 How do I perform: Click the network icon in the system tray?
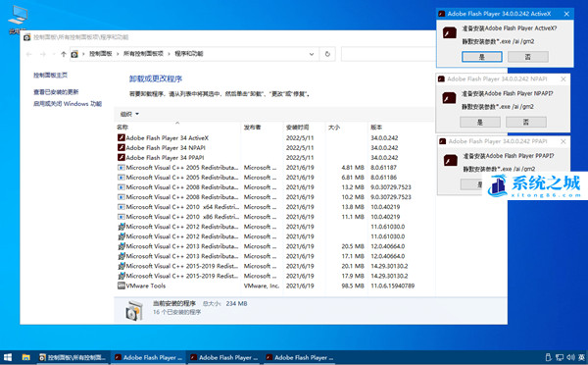tap(560, 357)
